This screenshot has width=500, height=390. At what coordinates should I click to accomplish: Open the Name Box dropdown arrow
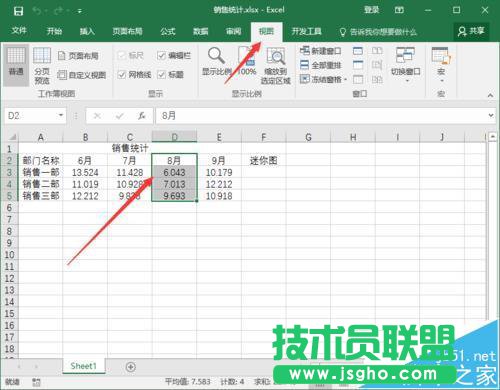[x=61, y=115]
